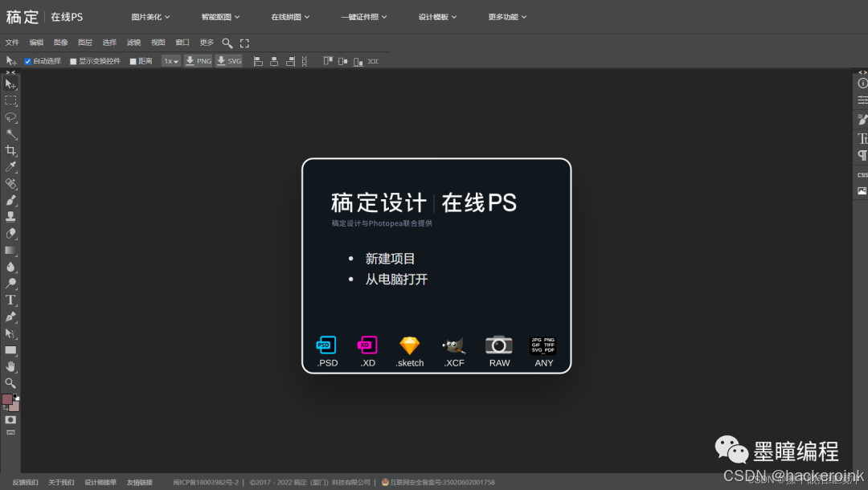Select the Zoom tool in left toolbar
868x490 pixels.
click(10, 382)
